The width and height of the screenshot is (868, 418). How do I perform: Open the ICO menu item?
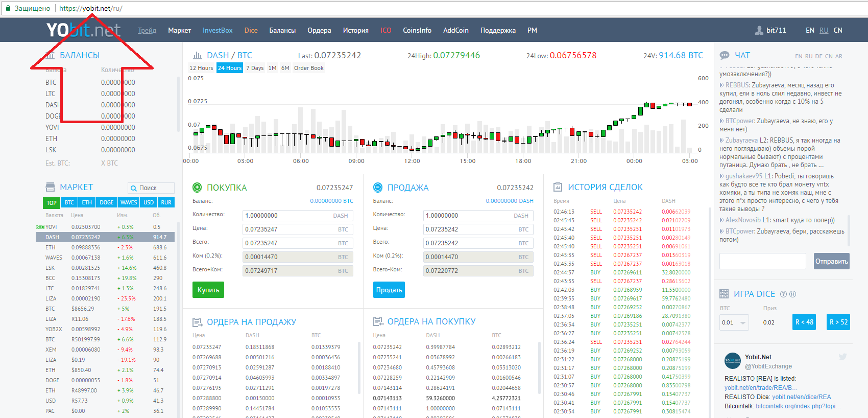click(x=386, y=30)
